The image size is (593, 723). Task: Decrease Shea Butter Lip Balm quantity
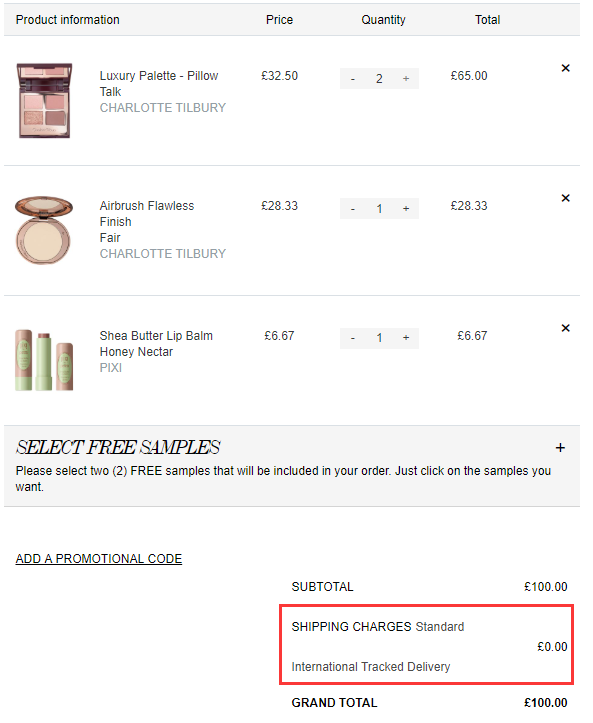tap(353, 338)
